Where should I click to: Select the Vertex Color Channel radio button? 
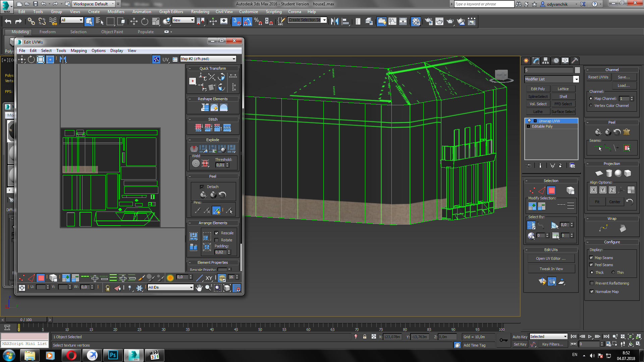(591, 106)
